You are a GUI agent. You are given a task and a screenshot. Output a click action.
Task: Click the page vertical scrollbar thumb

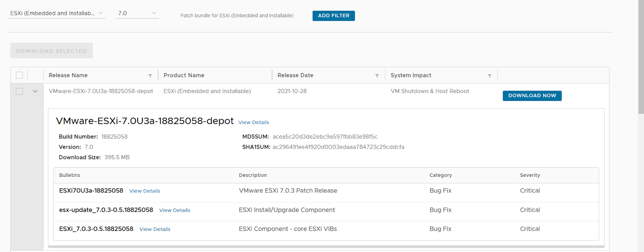pyautogui.click(x=641, y=57)
